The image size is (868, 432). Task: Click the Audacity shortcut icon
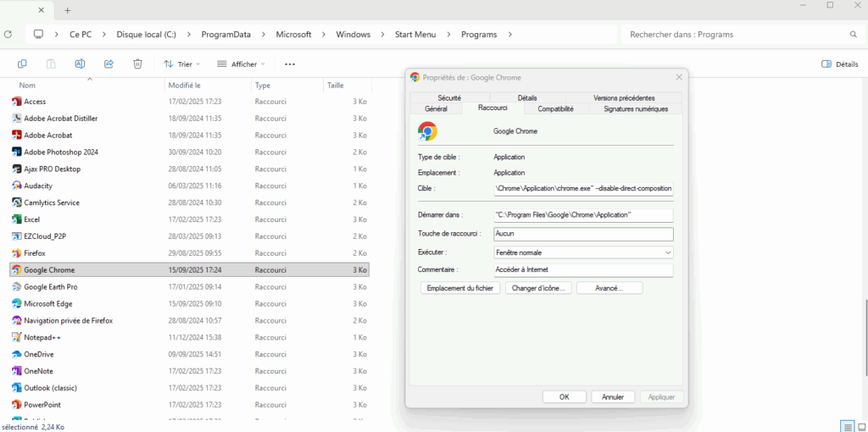(x=17, y=186)
